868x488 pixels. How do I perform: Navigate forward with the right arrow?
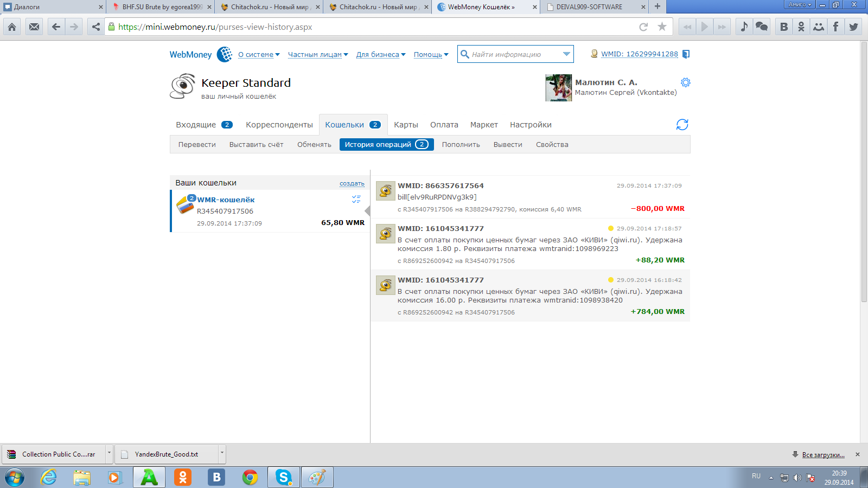(74, 27)
